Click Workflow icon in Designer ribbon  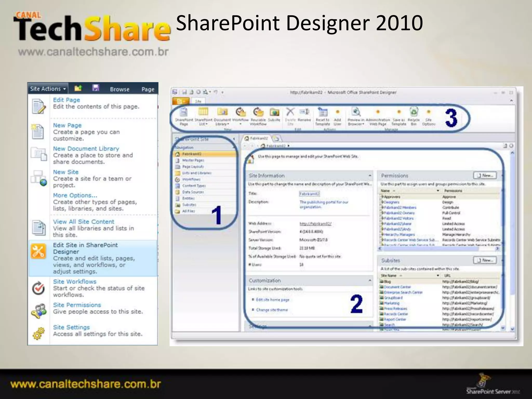(241, 112)
